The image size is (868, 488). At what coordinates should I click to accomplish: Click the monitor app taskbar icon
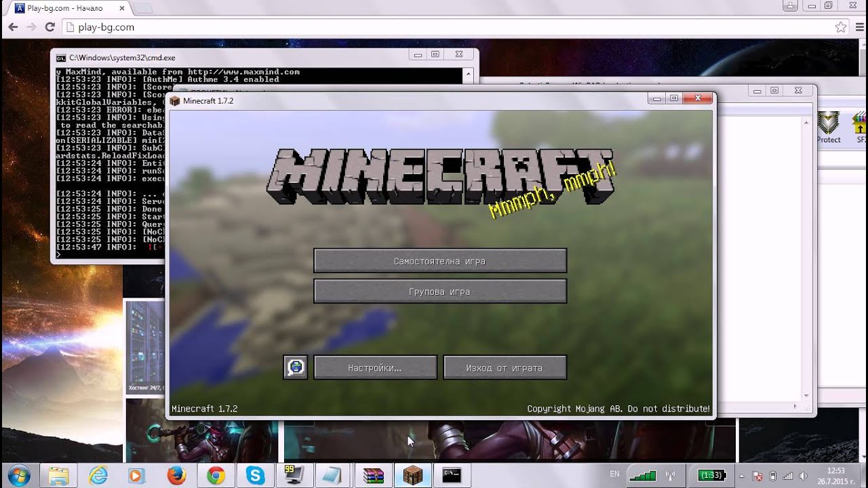(294, 476)
